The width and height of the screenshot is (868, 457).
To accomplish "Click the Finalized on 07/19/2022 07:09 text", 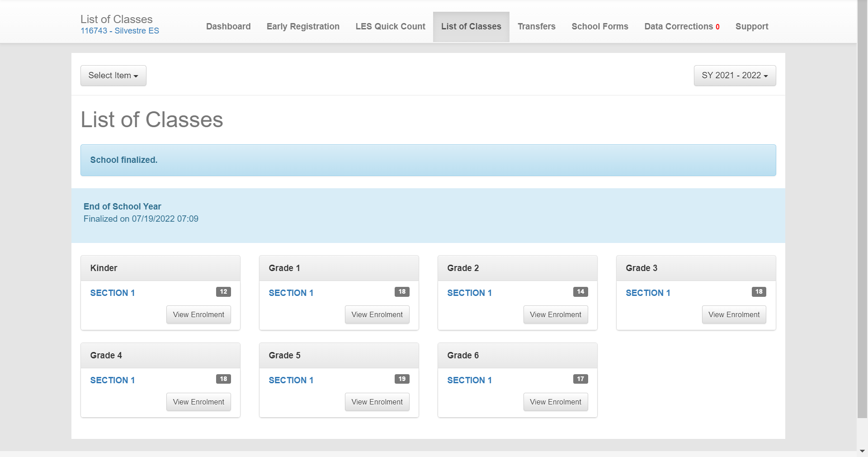I will click(x=141, y=219).
